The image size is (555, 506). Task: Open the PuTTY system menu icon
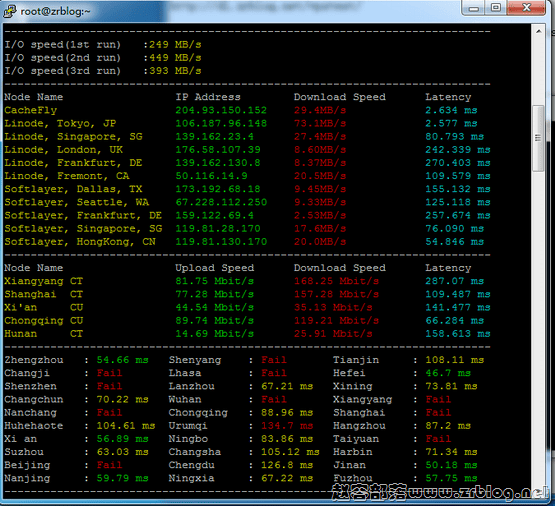pos(10,11)
